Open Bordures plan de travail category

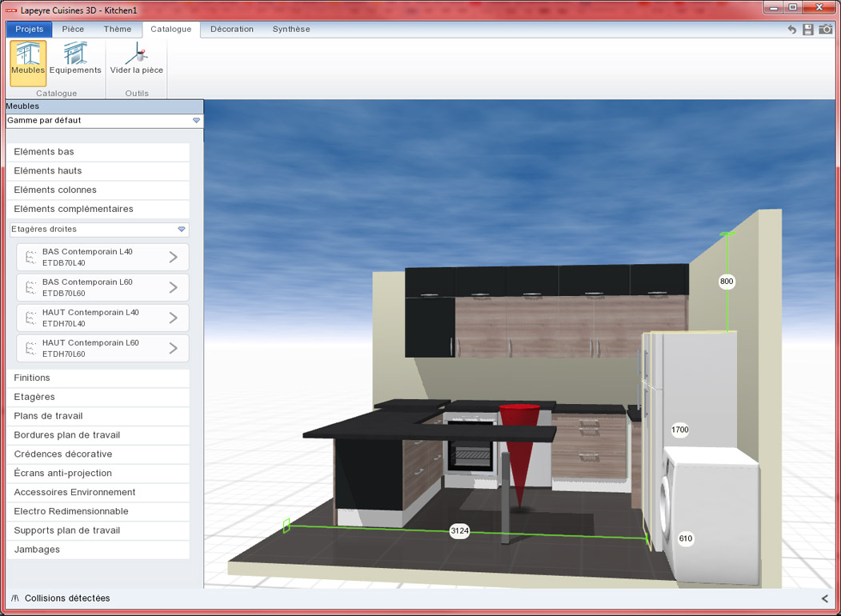coord(99,434)
